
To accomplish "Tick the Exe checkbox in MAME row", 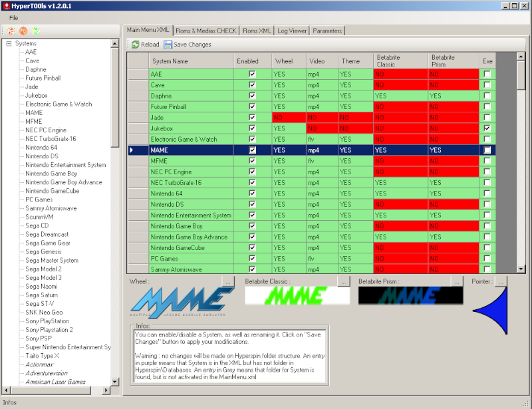I will click(487, 150).
